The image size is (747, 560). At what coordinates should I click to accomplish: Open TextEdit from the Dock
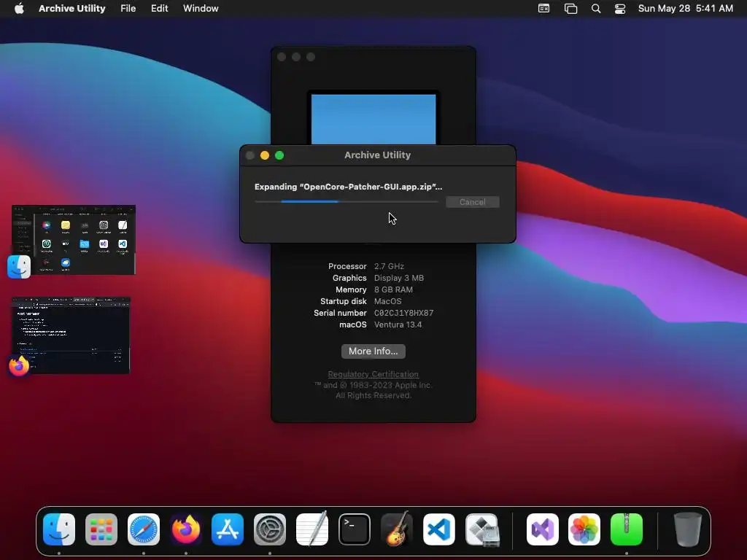point(312,529)
